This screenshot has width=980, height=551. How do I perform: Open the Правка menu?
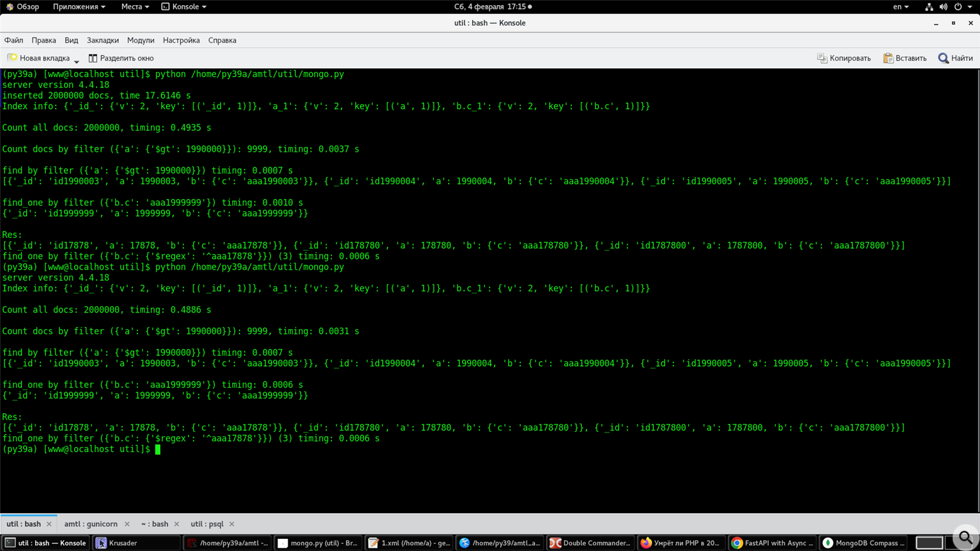click(43, 40)
